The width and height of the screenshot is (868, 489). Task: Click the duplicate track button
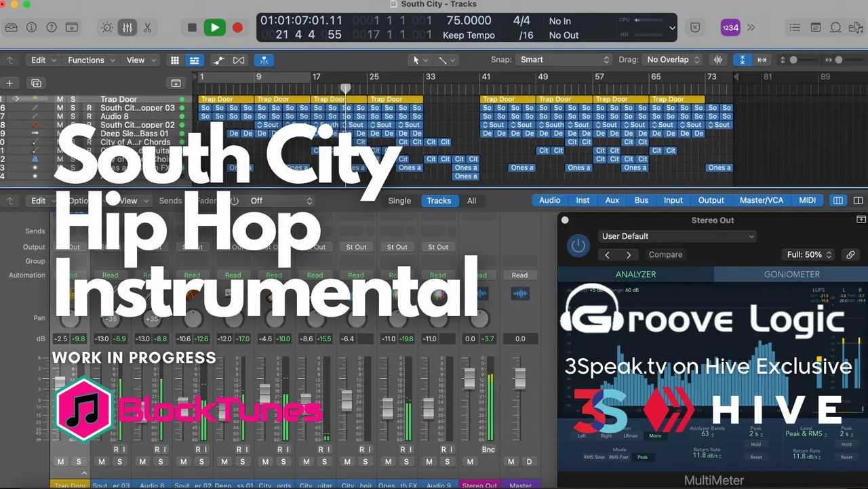pyautogui.click(x=36, y=83)
